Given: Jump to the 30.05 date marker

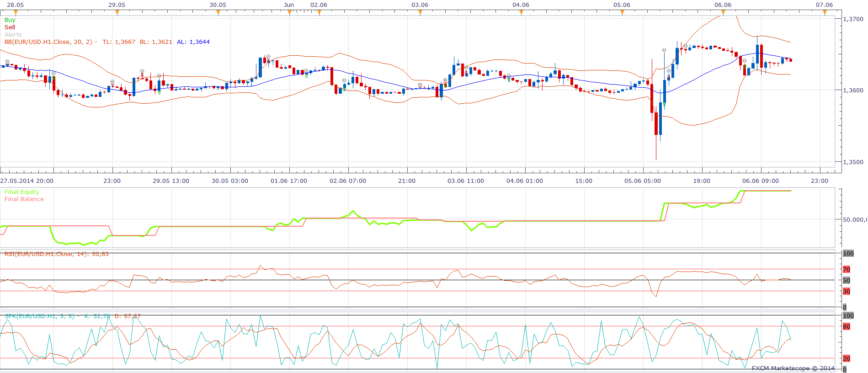Looking at the screenshot, I should [218, 13].
